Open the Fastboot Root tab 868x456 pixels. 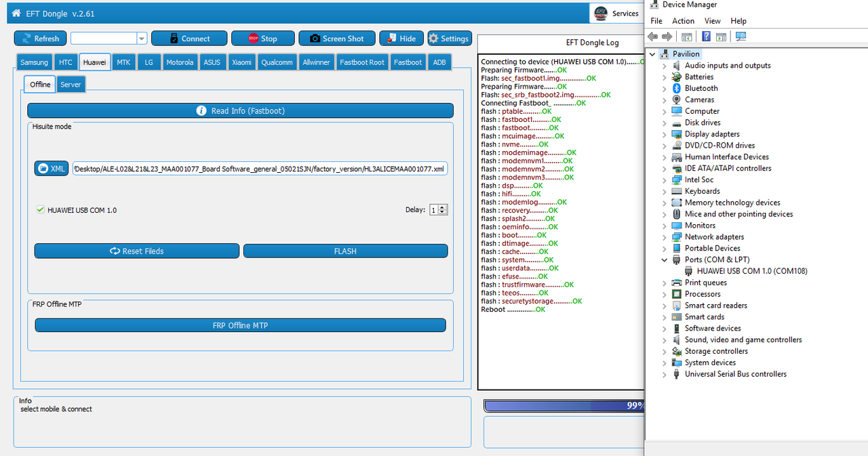pos(362,62)
